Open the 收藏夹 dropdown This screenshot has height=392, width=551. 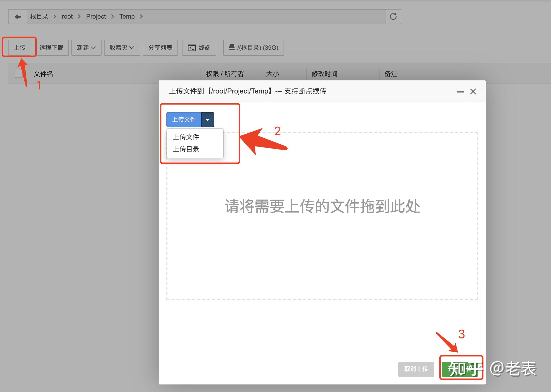(x=122, y=47)
